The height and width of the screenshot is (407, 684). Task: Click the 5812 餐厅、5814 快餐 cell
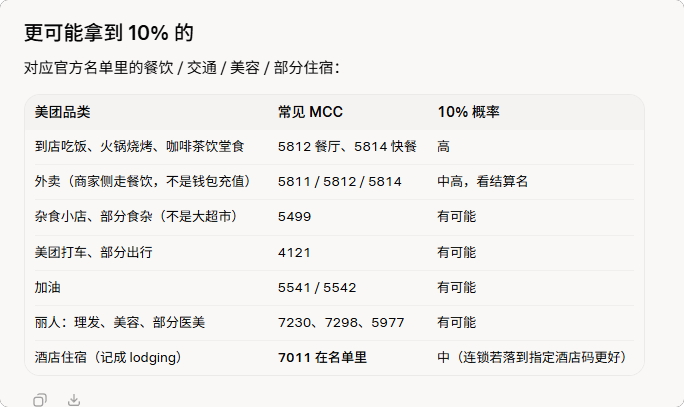[347, 147]
